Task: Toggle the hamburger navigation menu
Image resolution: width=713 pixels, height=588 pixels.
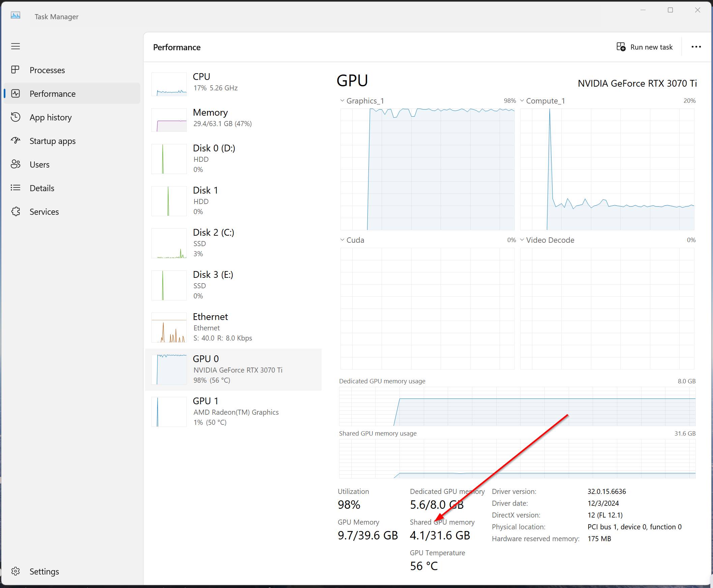Action: tap(16, 46)
